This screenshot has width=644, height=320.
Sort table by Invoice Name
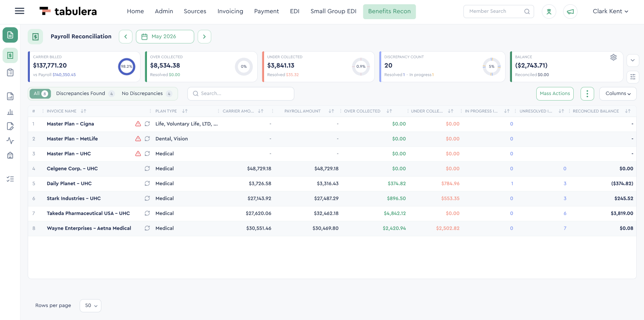[x=83, y=111]
